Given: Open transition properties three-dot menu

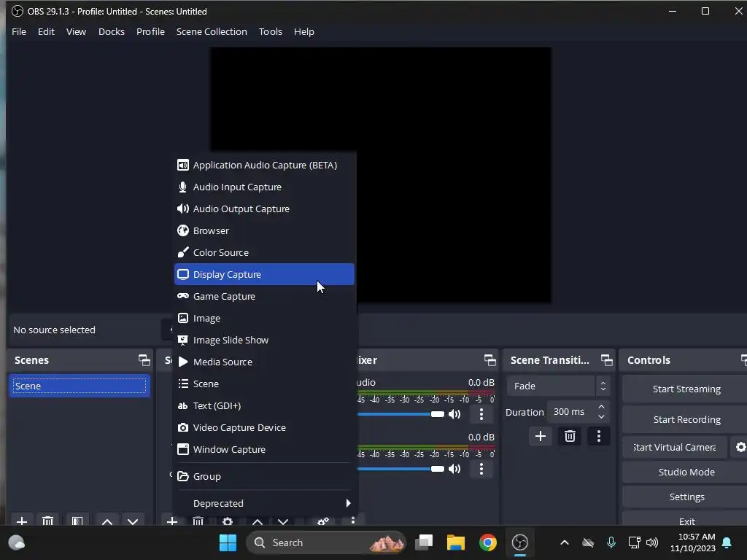Looking at the screenshot, I should [x=599, y=436].
